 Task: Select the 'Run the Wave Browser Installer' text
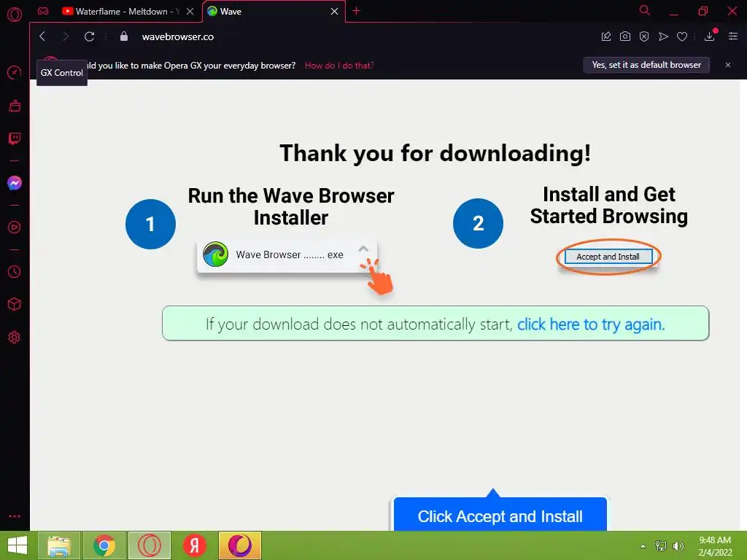click(291, 206)
